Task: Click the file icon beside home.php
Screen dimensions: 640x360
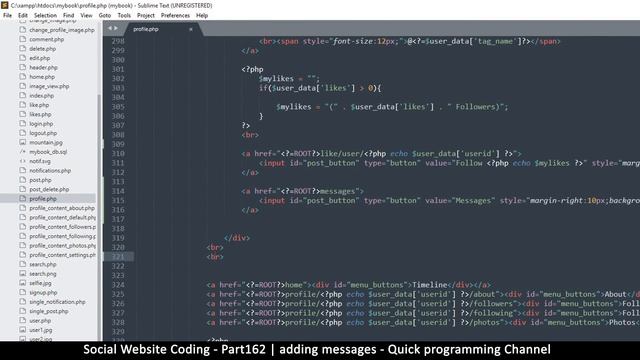Action: [x=23, y=77]
